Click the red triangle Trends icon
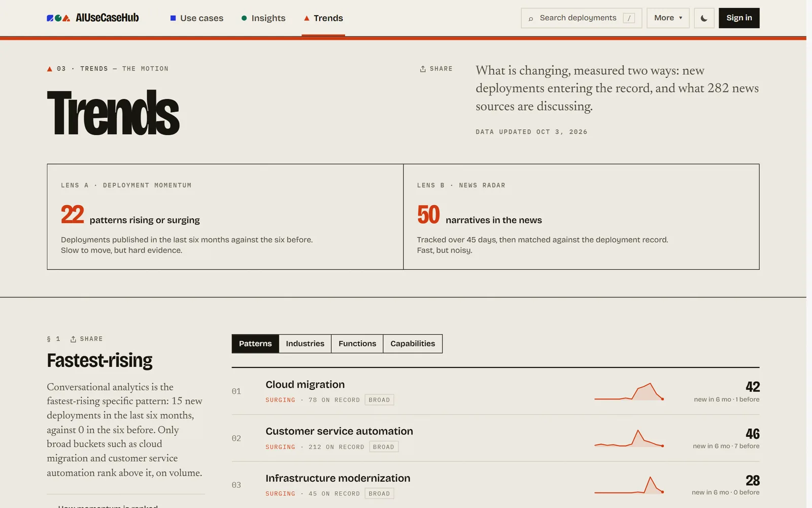812x508 pixels. pos(307,18)
